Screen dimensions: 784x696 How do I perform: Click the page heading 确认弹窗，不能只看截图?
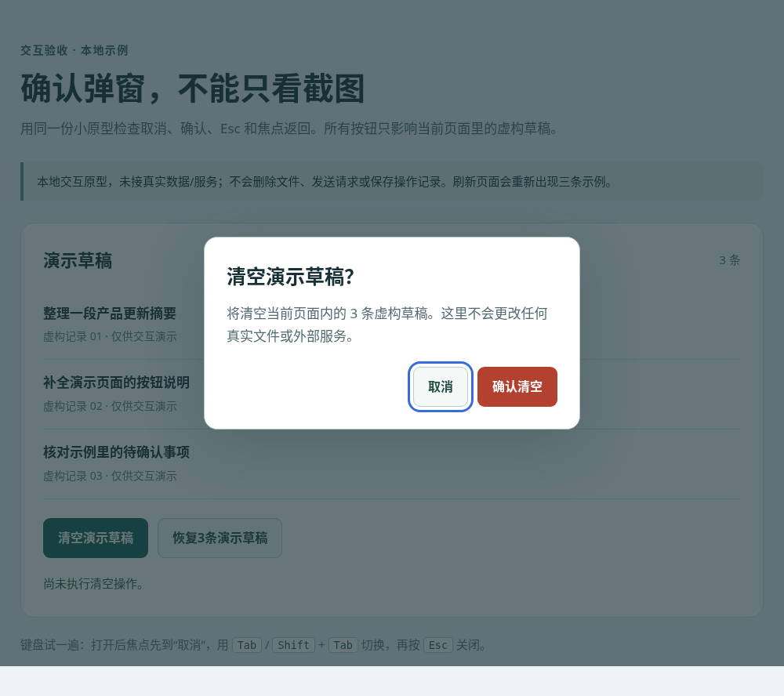click(193, 89)
